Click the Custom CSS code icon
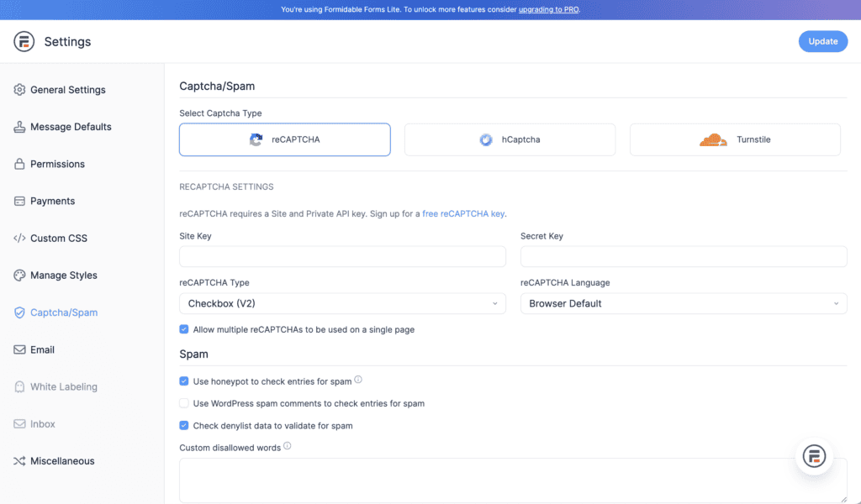The height and width of the screenshot is (504, 861). [20, 238]
